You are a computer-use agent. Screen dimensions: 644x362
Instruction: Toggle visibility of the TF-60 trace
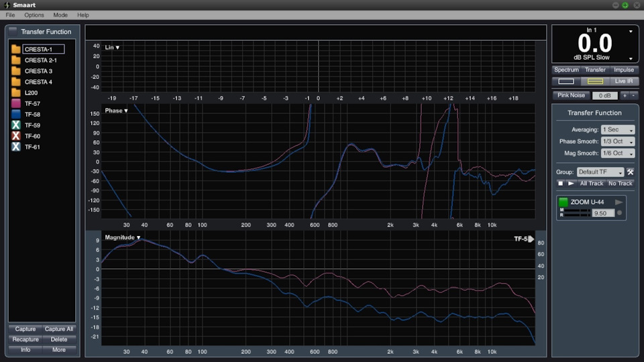point(16,136)
